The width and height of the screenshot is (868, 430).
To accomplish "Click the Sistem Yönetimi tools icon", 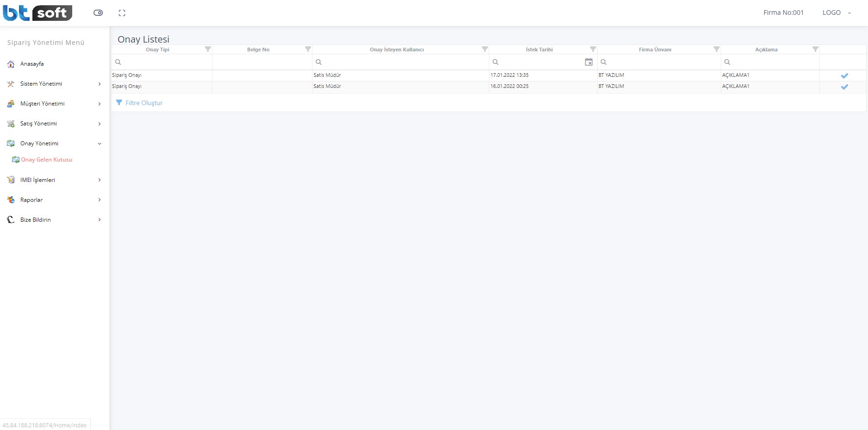I will tap(11, 84).
